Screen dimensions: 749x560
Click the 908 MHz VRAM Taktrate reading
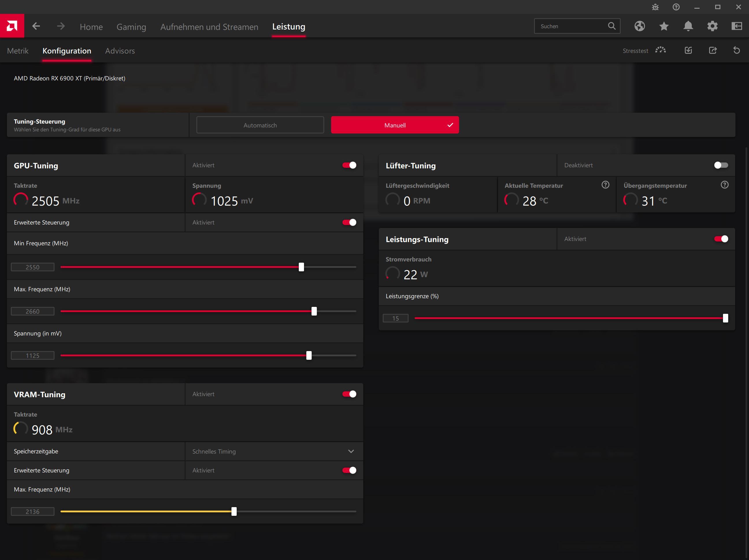coord(52,430)
